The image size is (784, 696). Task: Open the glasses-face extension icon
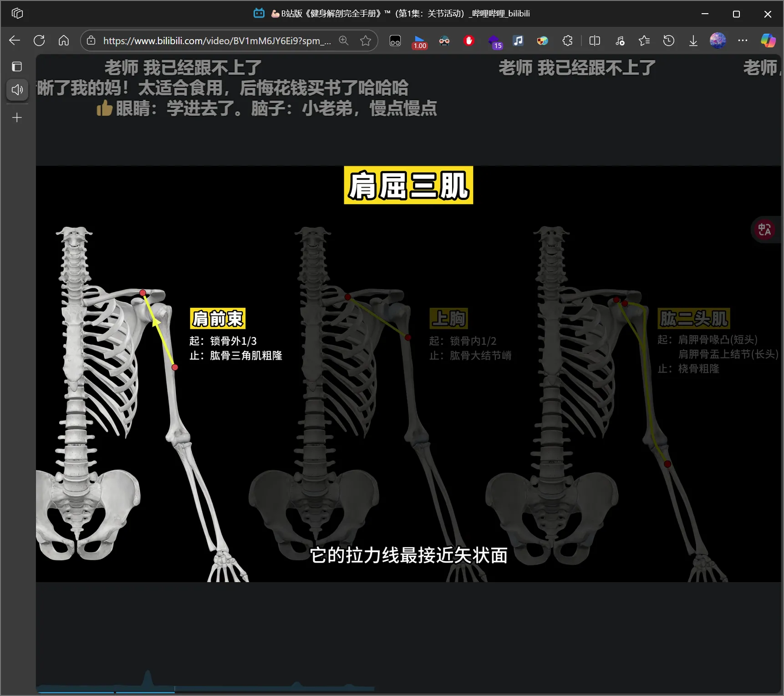(444, 41)
